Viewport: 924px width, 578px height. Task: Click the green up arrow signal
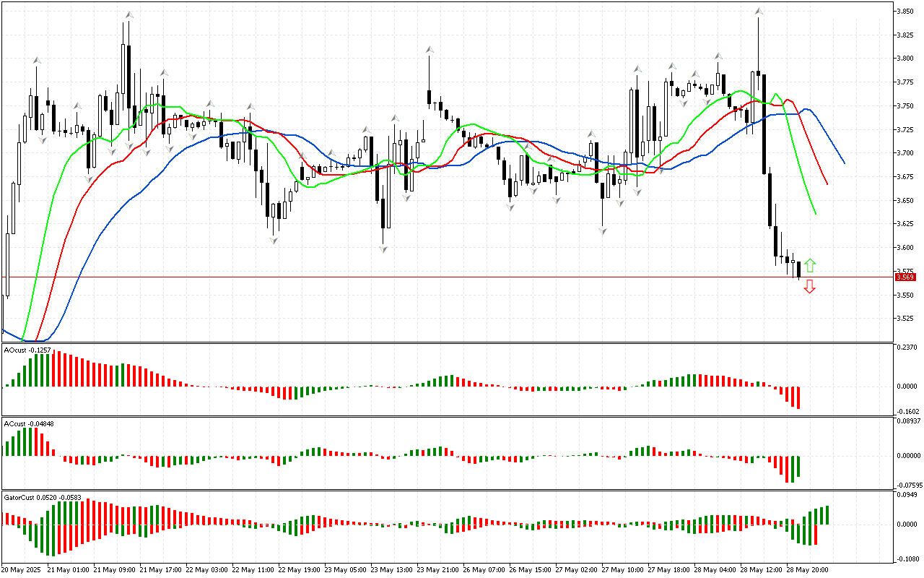pyautogui.click(x=810, y=265)
